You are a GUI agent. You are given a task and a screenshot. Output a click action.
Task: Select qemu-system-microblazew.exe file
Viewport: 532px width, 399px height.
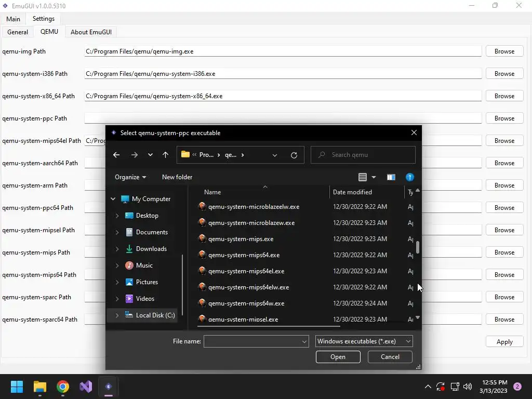point(247,223)
